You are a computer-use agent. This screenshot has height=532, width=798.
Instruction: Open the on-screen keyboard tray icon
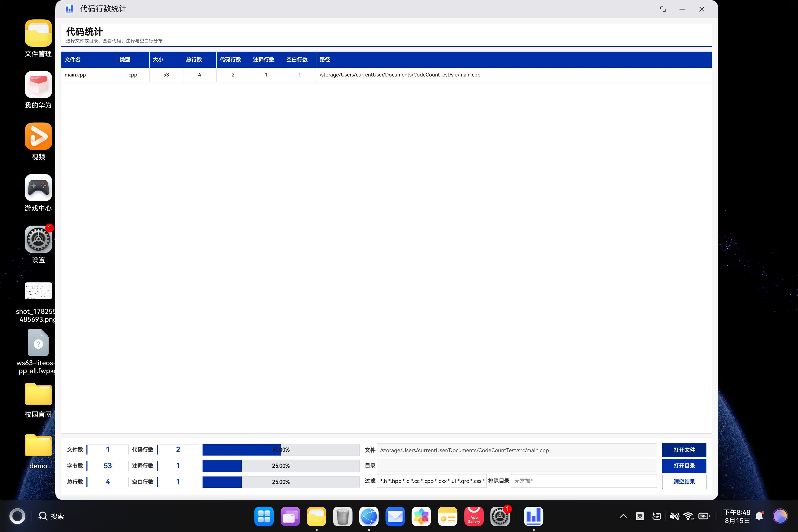click(x=657, y=516)
